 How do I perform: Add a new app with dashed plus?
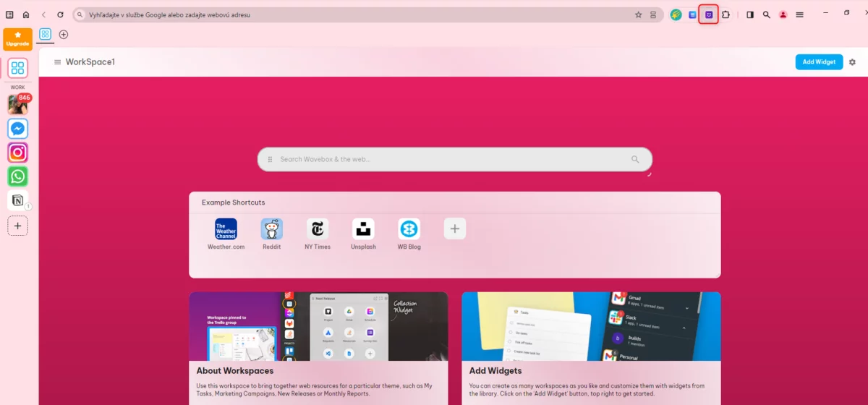pyautogui.click(x=18, y=226)
